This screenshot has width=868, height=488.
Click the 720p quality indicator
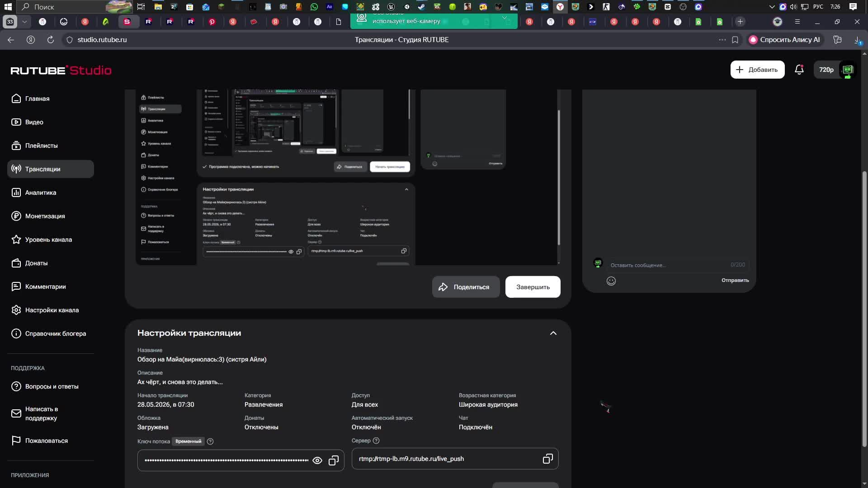[x=826, y=70]
